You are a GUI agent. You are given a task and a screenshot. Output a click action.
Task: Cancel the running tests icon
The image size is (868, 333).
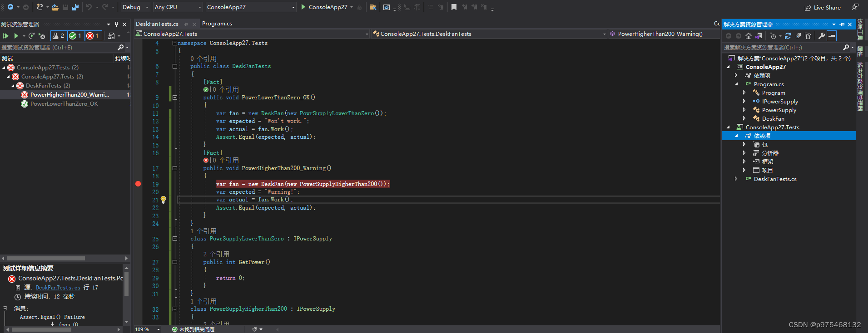pos(42,36)
